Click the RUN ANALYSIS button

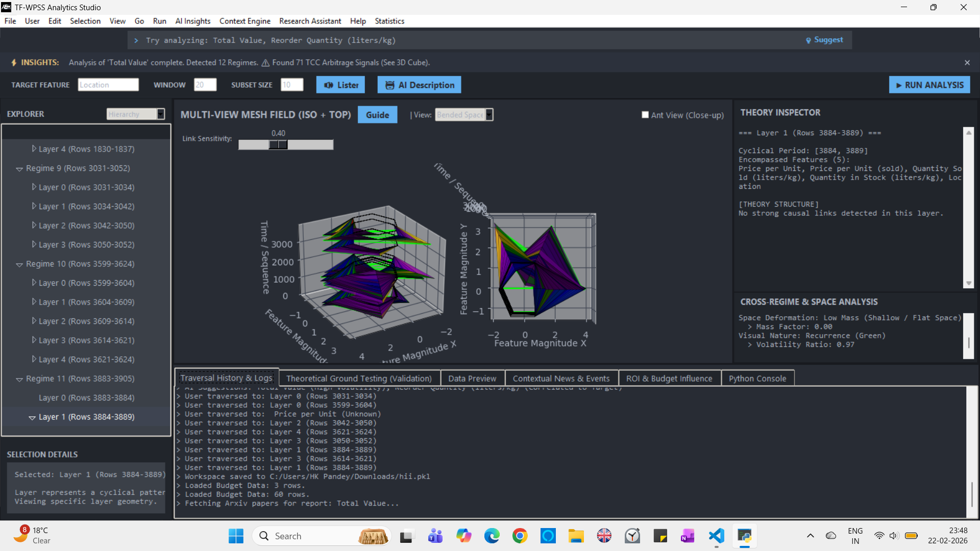tap(929, 85)
